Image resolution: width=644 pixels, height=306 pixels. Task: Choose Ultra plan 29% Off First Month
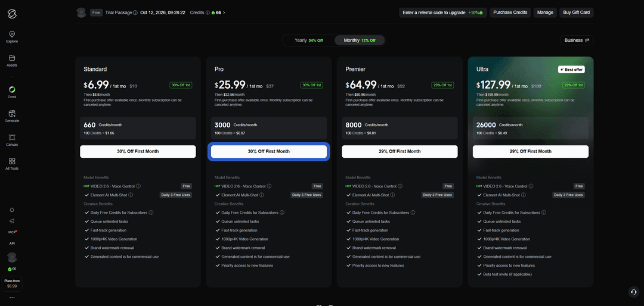click(x=530, y=151)
